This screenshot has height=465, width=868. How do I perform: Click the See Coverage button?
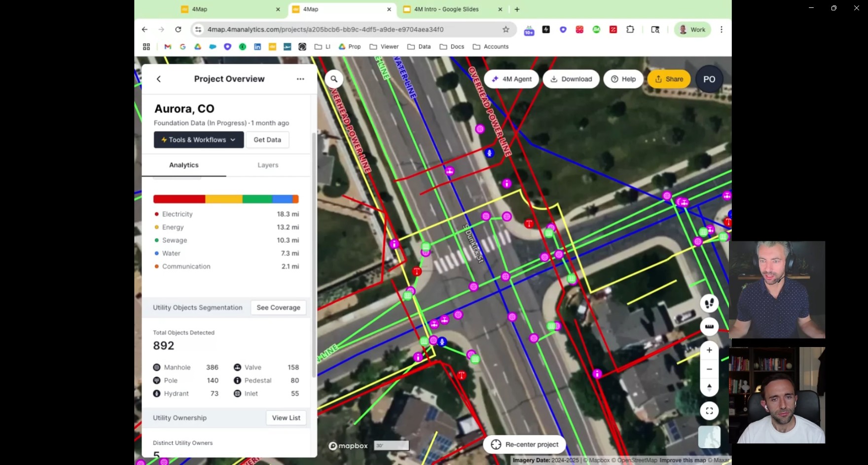(x=278, y=308)
